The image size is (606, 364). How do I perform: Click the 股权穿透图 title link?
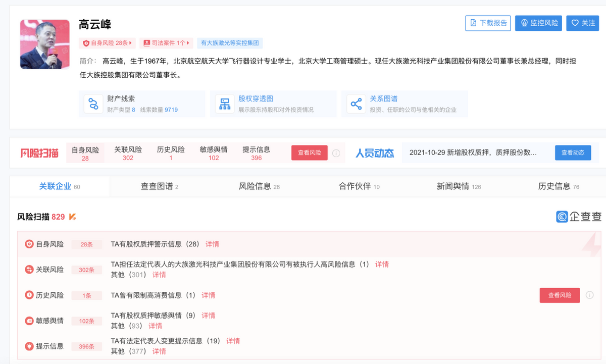click(256, 99)
